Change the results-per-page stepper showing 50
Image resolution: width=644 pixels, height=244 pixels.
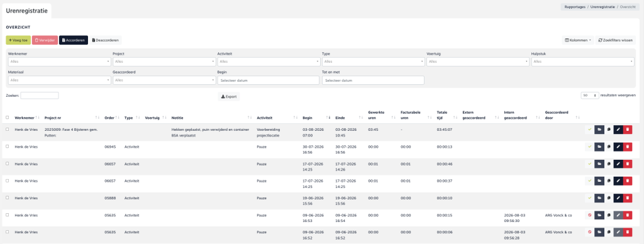(590, 96)
